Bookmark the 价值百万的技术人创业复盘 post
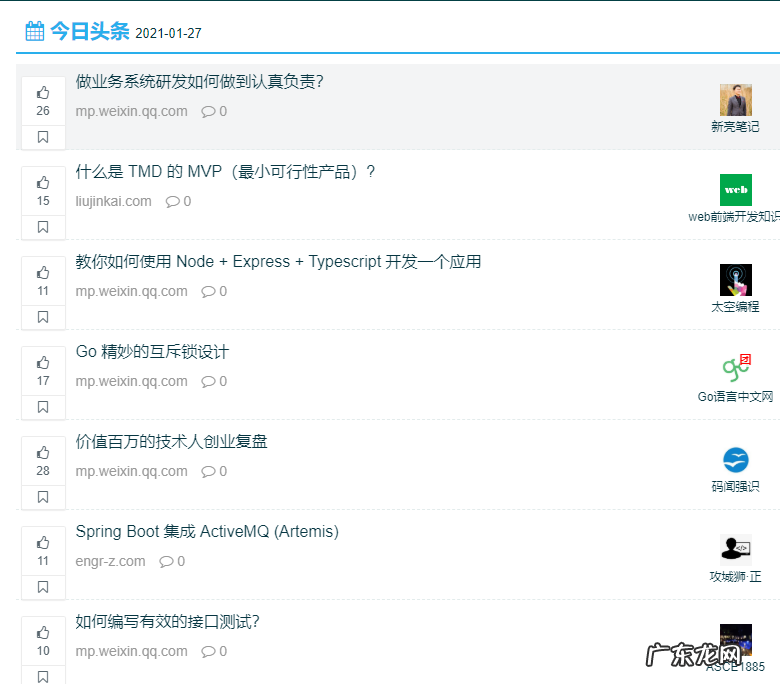The height and width of the screenshot is (684, 780). (43, 497)
